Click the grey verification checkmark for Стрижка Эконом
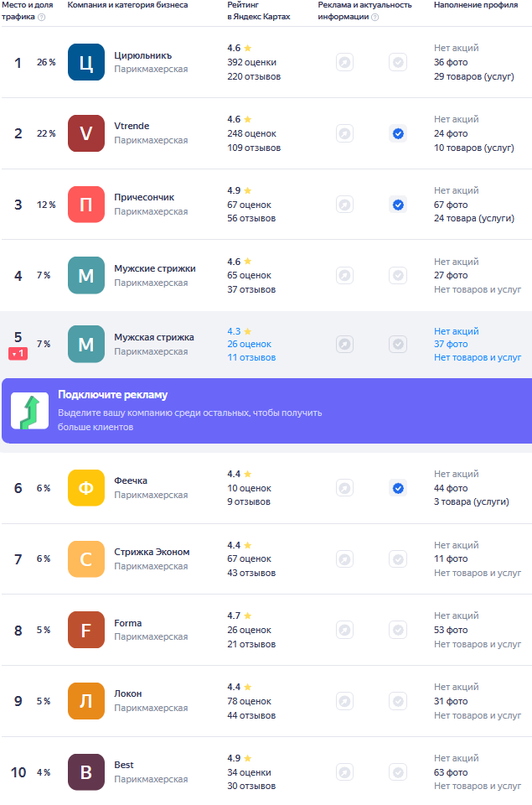 pyautogui.click(x=398, y=558)
